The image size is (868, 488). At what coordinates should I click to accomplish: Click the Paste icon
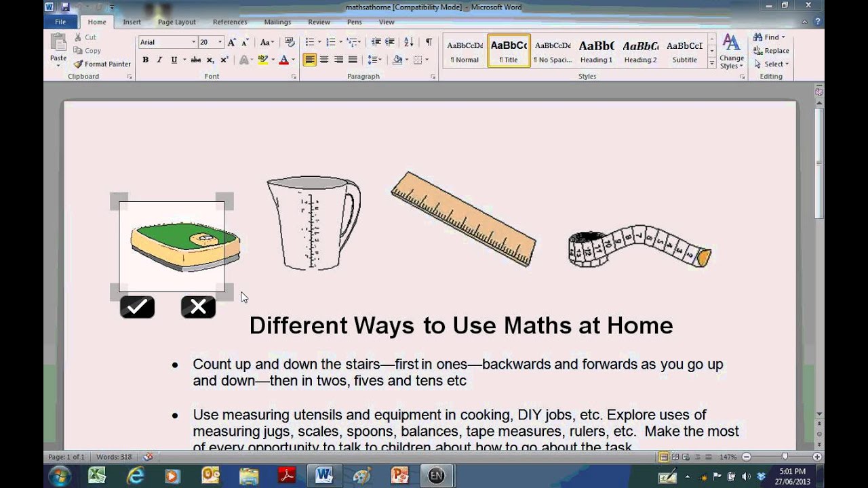point(58,43)
